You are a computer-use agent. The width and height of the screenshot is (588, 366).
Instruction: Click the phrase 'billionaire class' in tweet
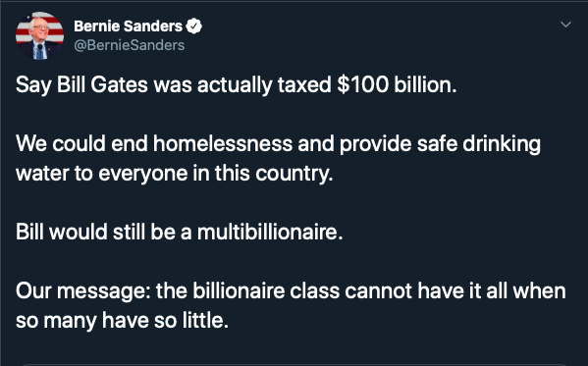pos(266,291)
